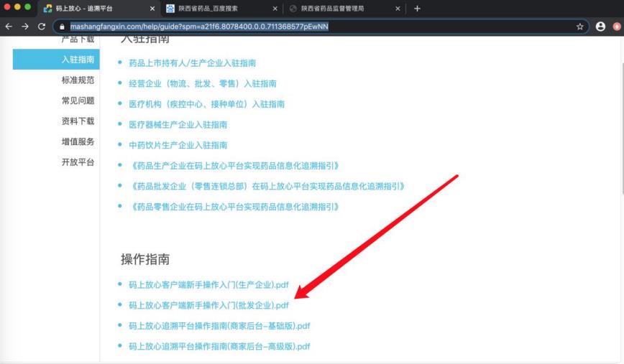The width and height of the screenshot is (624, 364).
Task: Switch to the 陕西省药品监督管理局 tab
Action: click(344, 9)
